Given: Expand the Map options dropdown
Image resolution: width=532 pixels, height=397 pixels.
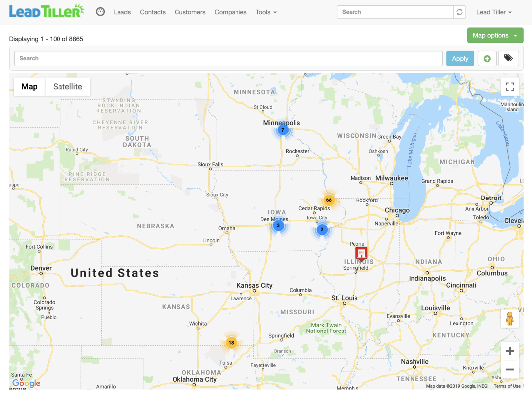Looking at the screenshot, I should click(495, 35).
